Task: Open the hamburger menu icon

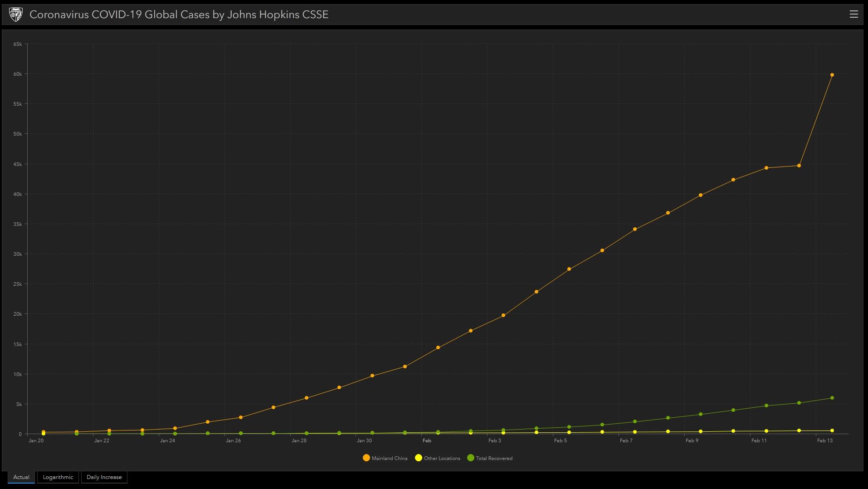Action: [x=853, y=14]
